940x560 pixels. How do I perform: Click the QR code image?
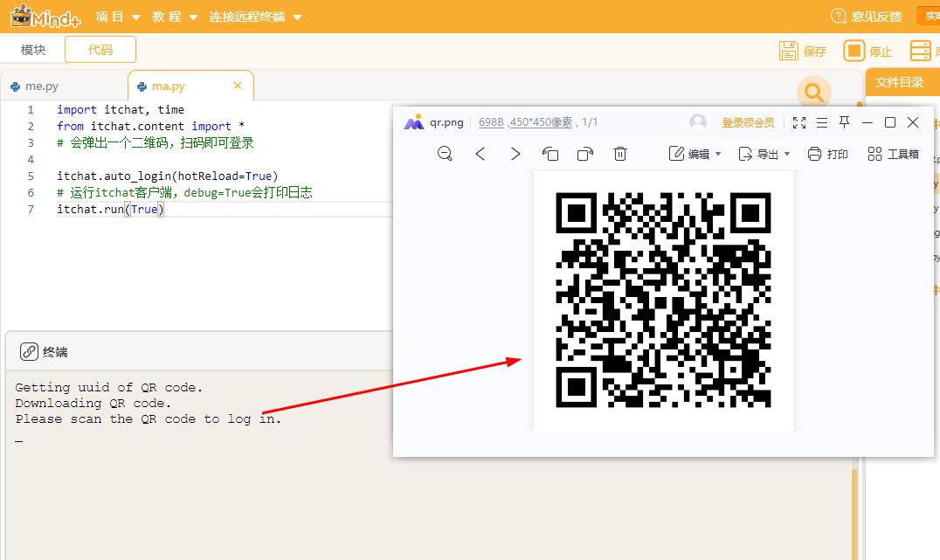tap(663, 300)
